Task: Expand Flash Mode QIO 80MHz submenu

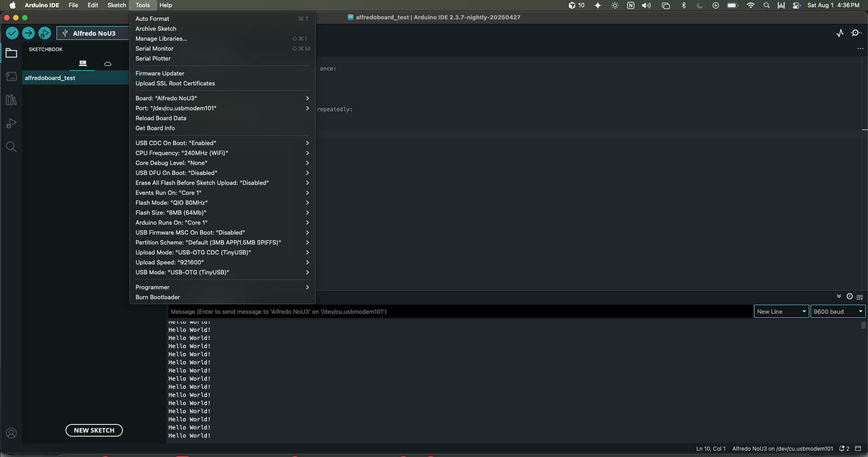Action: [222, 203]
